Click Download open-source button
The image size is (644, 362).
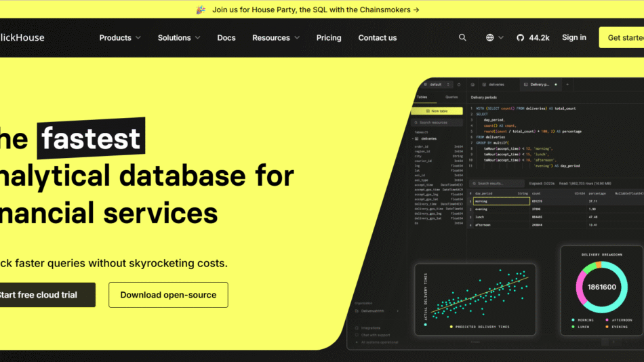point(168,295)
